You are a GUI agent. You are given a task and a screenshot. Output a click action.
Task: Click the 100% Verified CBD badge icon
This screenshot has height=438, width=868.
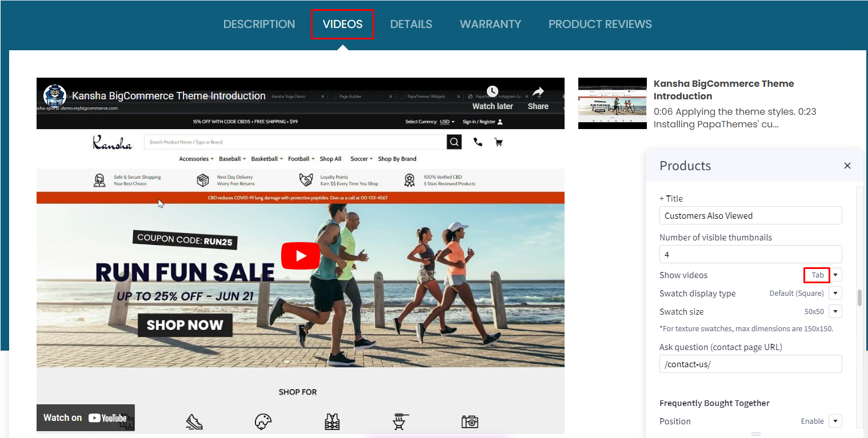coord(410,180)
